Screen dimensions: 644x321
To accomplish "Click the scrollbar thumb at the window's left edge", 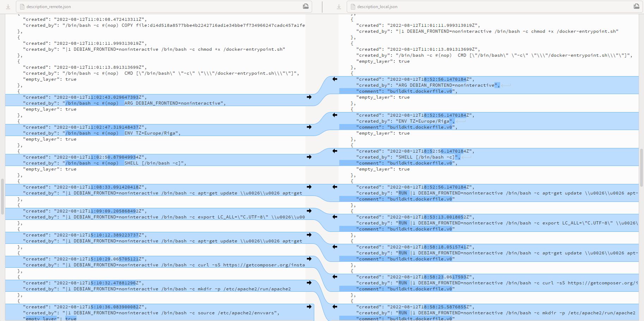I will [x=2, y=197].
